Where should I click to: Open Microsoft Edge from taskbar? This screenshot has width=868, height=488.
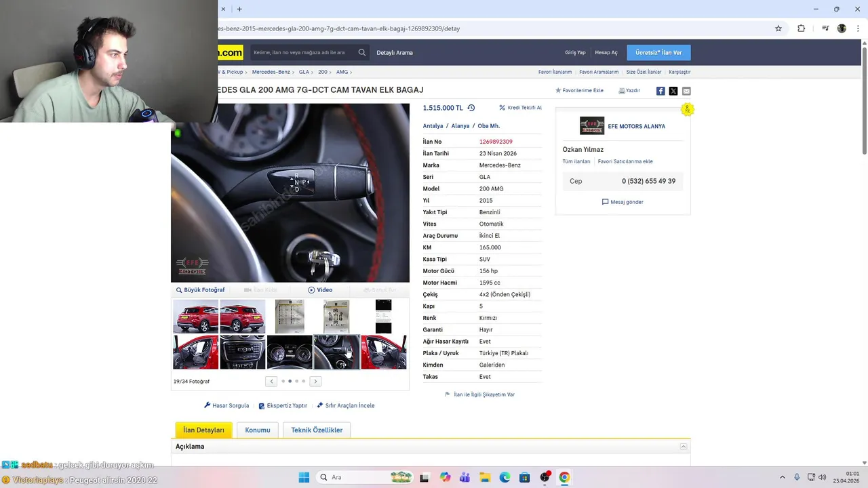pos(505,477)
